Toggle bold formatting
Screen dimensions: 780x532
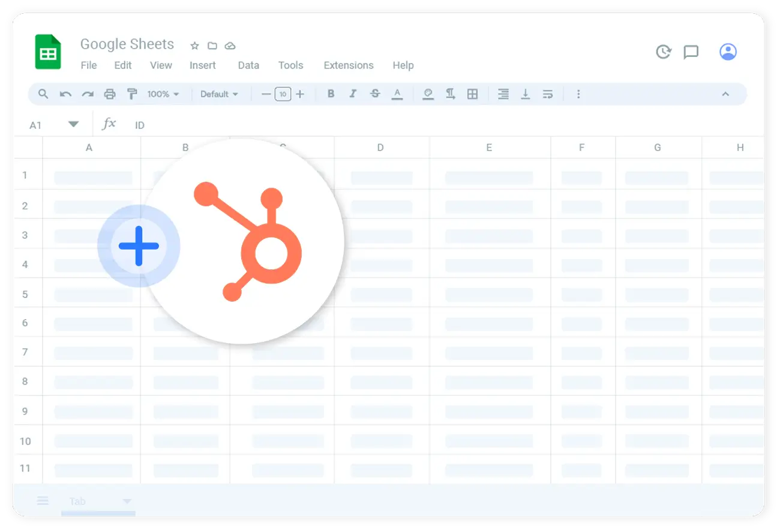[x=331, y=94]
